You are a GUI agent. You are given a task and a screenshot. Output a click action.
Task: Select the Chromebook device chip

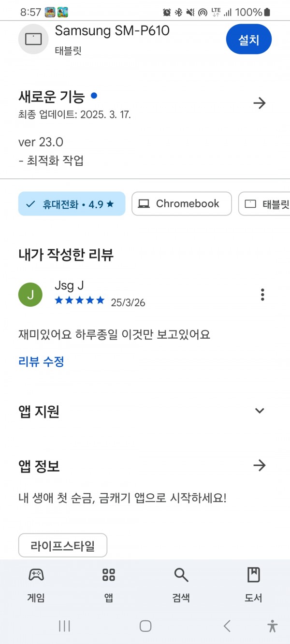point(182,204)
